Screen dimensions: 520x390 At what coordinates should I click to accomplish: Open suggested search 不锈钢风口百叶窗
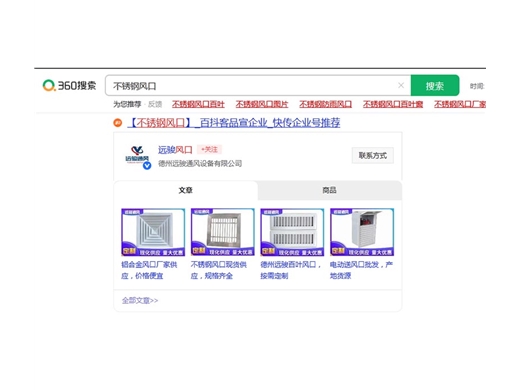393,104
